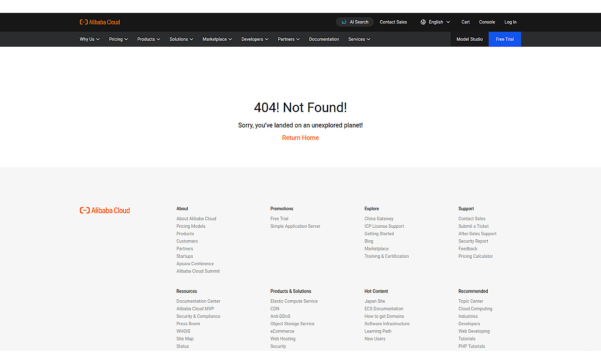Open Model Studio
This screenshot has width=601, height=364.
(x=470, y=39)
